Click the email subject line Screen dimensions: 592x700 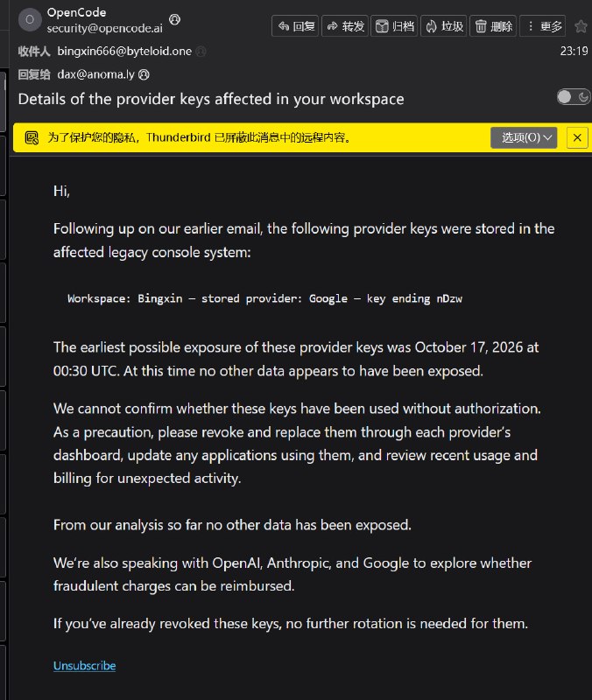tap(211, 99)
